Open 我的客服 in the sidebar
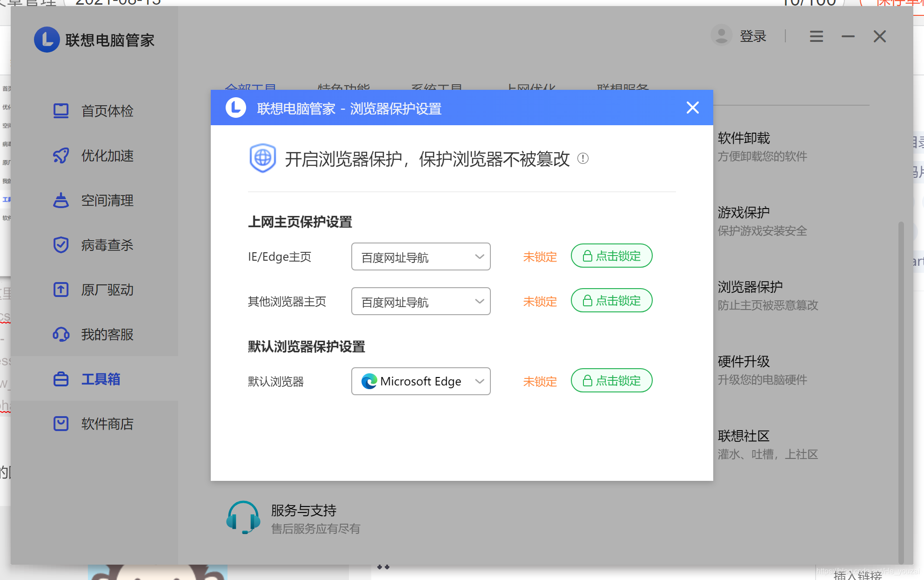This screenshot has height=580, width=924. click(94, 334)
